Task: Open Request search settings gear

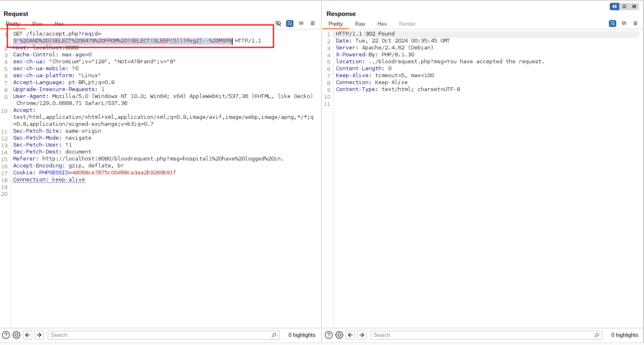Action: click(x=16, y=335)
